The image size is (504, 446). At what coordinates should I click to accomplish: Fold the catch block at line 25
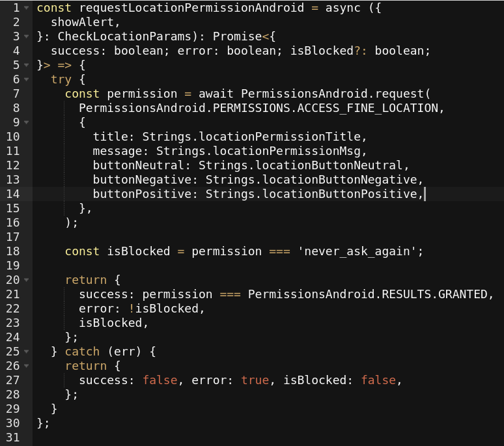(x=26, y=352)
